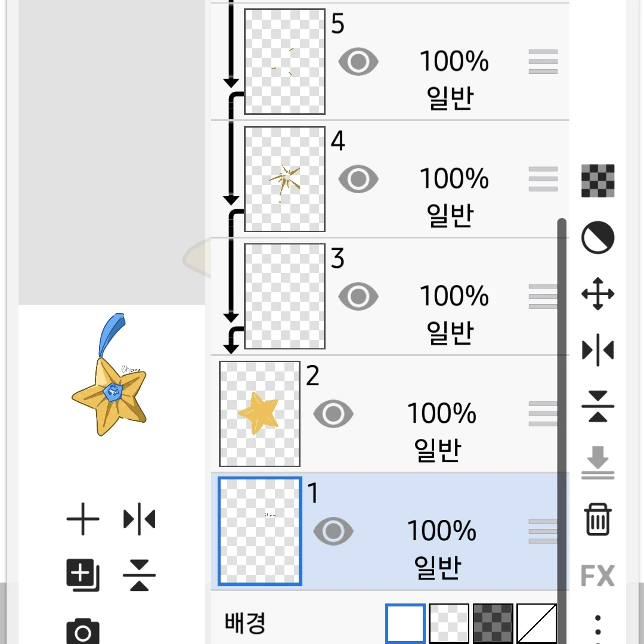The height and width of the screenshot is (644, 644).
Task: Hide layer 1 with its eye icon
Action: [333, 531]
